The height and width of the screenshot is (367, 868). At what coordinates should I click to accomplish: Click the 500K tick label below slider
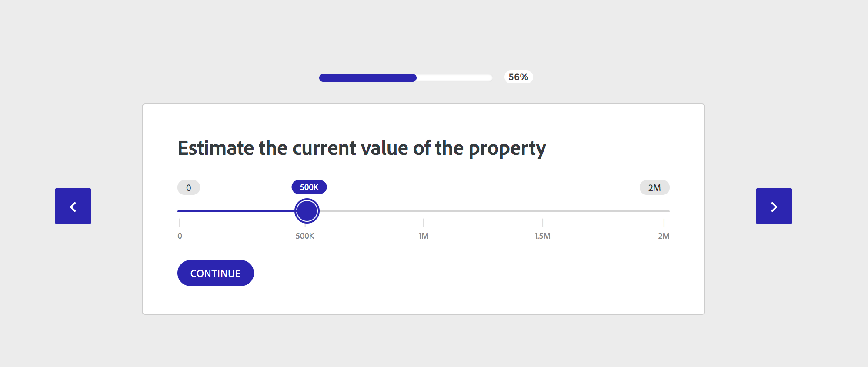(x=305, y=236)
